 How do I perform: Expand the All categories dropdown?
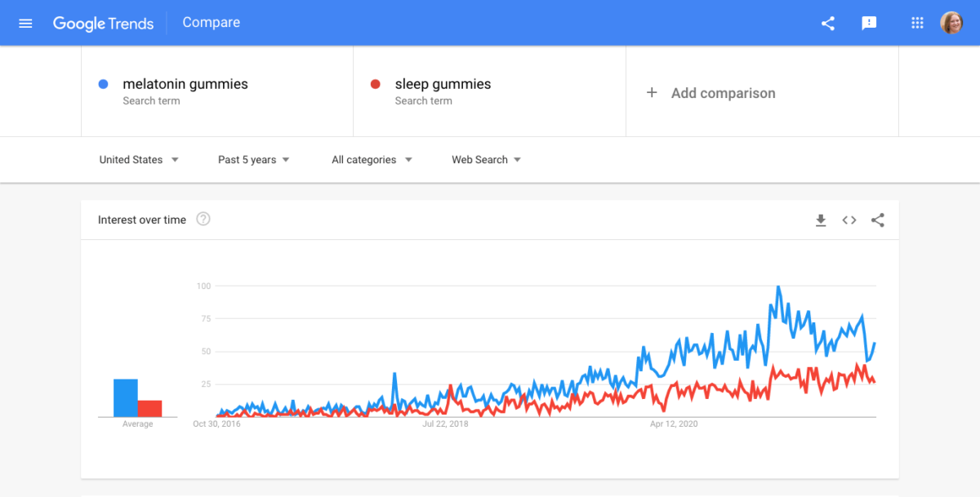click(x=372, y=160)
